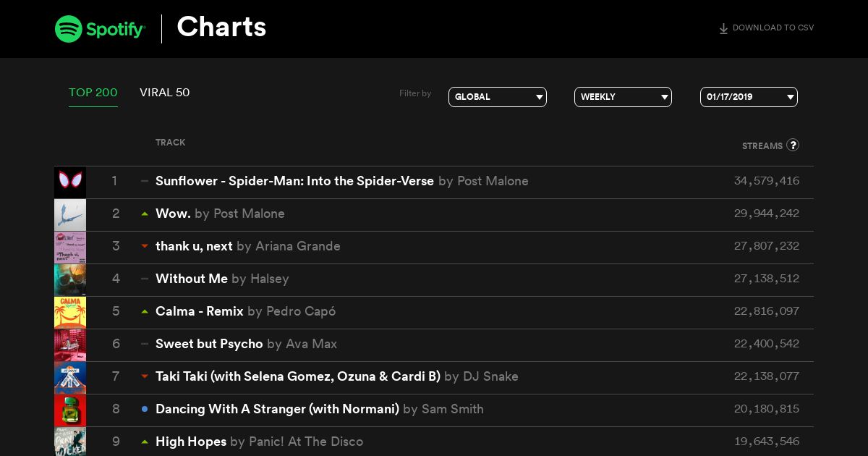Click the download arrow icon
Viewport: 868px width, 456px height.
click(723, 29)
